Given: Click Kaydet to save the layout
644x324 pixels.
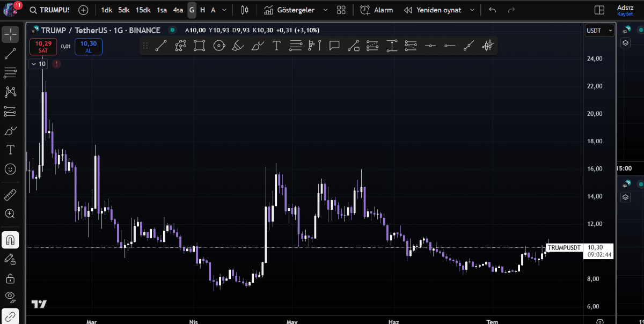Looking at the screenshot, I should 625,14.
